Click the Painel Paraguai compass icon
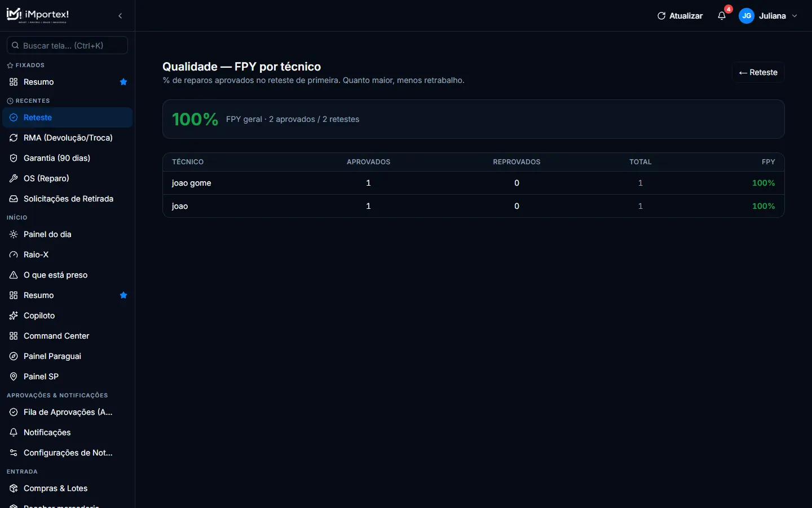 coord(14,356)
